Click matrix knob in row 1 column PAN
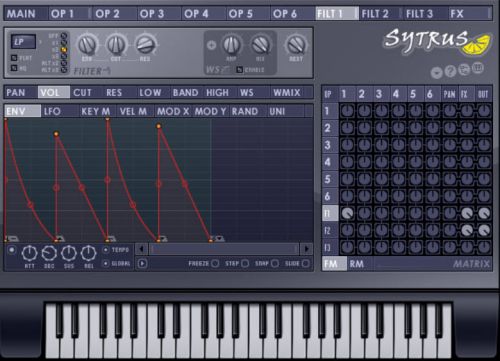Image resolution: width=500 pixels, height=361 pixels. pos(450,111)
